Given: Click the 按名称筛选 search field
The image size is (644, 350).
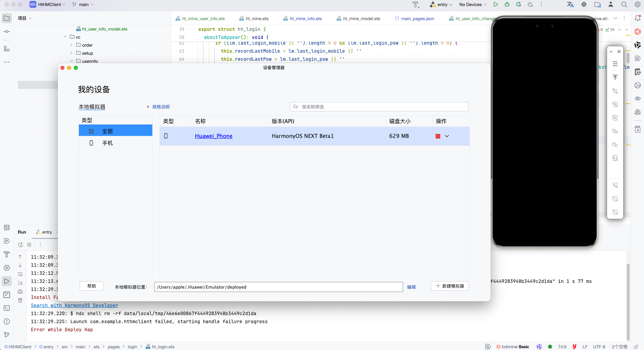Looking at the screenshot, I should (383, 107).
